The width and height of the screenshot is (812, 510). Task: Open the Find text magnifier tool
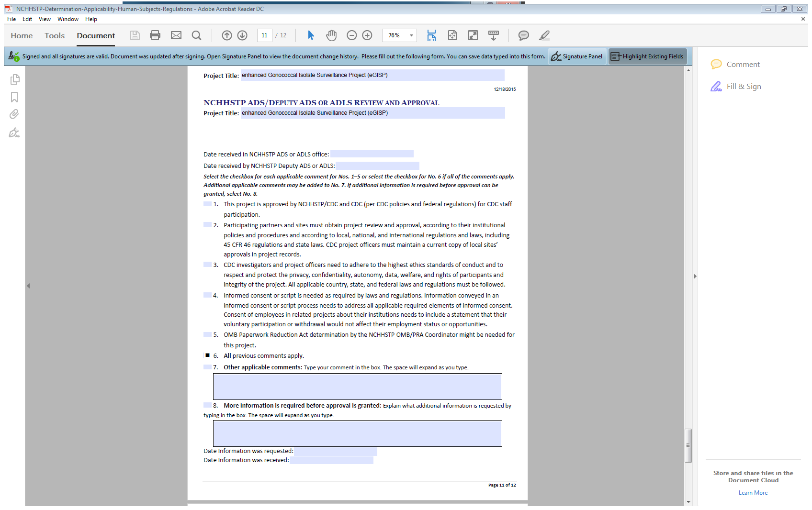click(196, 35)
